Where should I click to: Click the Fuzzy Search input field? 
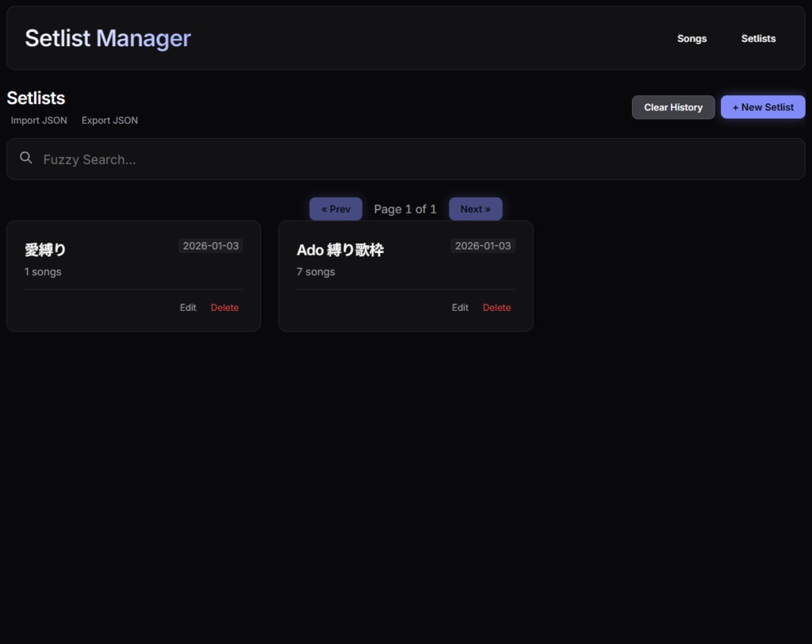coord(238,159)
